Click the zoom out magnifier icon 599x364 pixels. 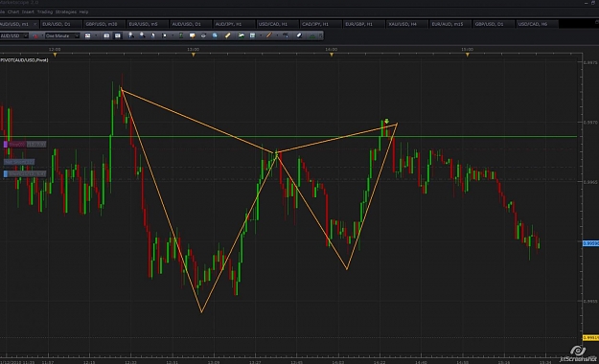click(142, 35)
